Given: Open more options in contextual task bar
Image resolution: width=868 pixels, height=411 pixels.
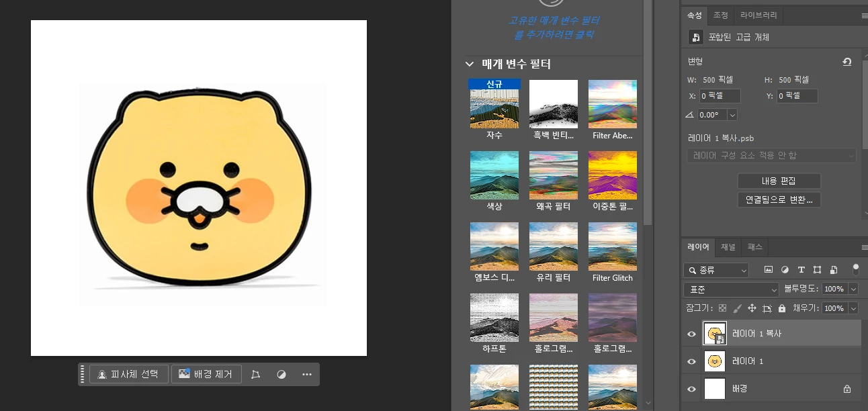Looking at the screenshot, I should click(307, 374).
